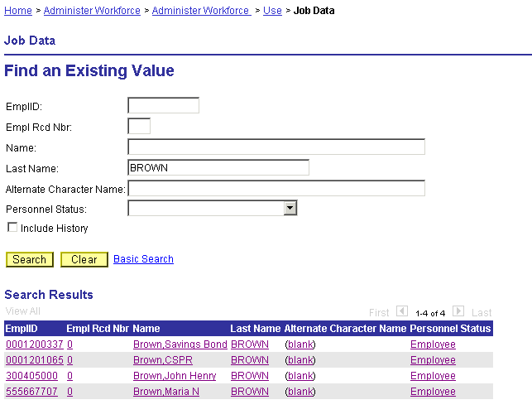Click the previous results arrow icon

click(402, 311)
